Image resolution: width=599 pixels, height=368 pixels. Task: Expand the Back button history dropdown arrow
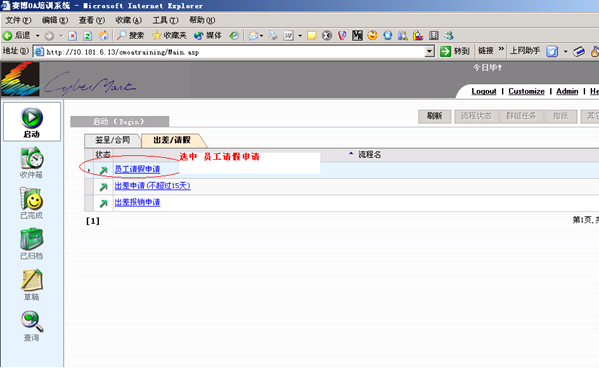point(38,36)
